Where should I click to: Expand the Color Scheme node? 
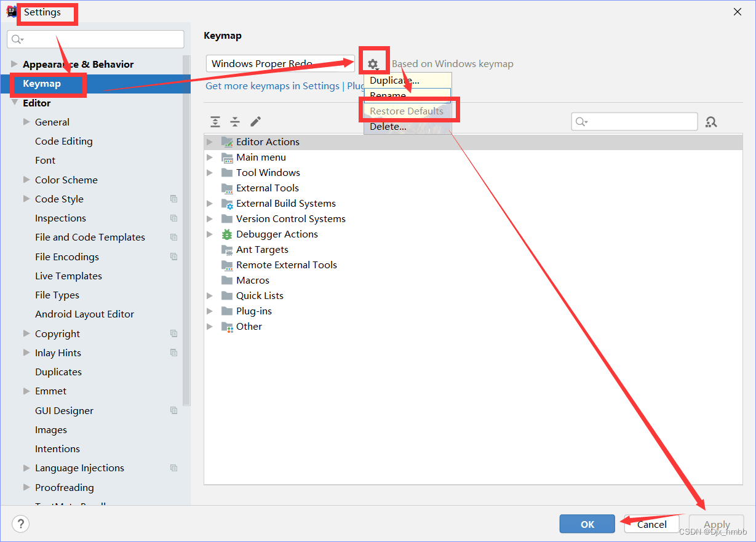[x=26, y=180]
